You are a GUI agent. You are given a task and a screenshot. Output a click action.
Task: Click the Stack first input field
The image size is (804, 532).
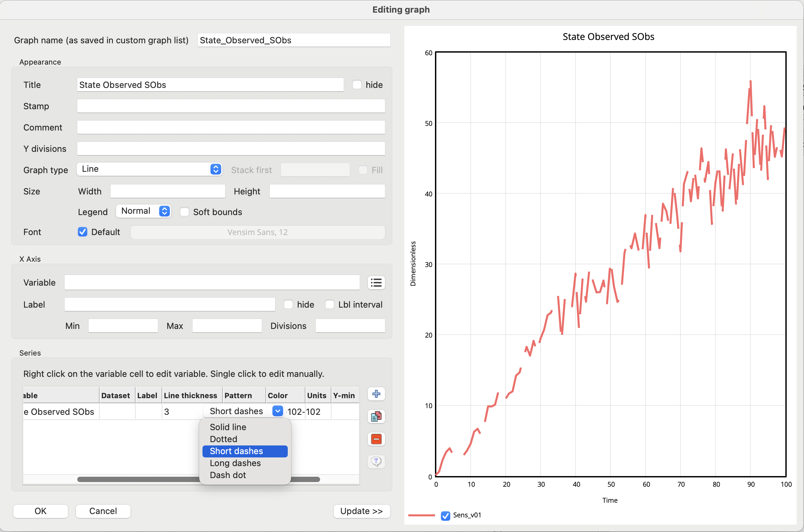(x=315, y=170)
